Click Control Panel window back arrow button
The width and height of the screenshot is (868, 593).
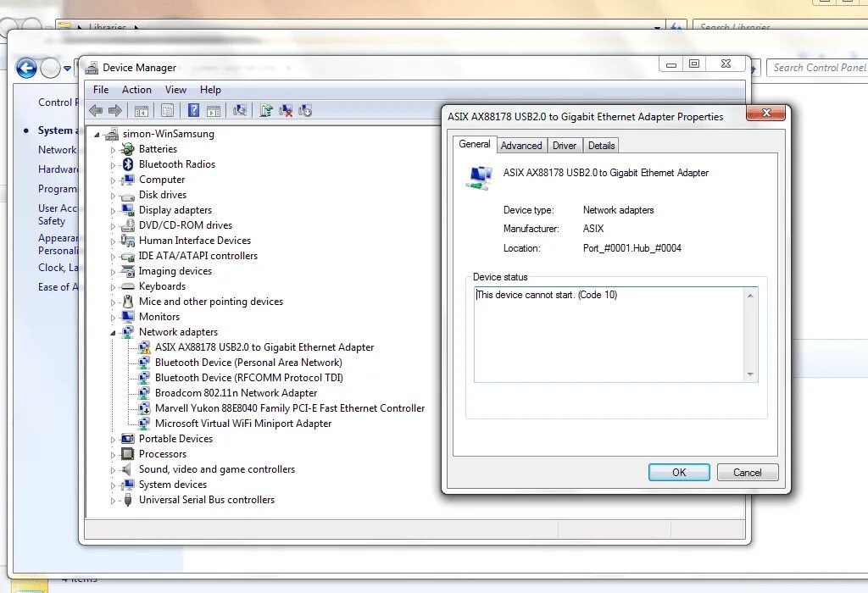coord(26,68)
